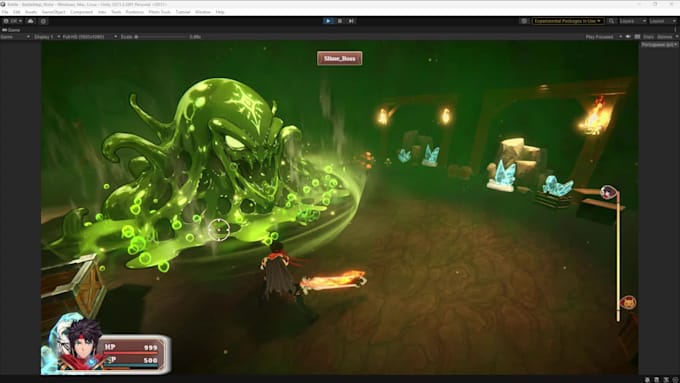680x383 pixels.
Task: Open the Portuguese language dropdown
Action: [x=659, y=45]
